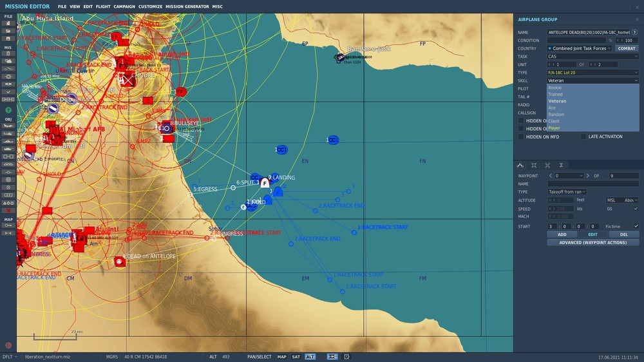Screen dimensions: 644x362
Task: Select the distance ruler icon under MAP
Action: coord(8,233)
